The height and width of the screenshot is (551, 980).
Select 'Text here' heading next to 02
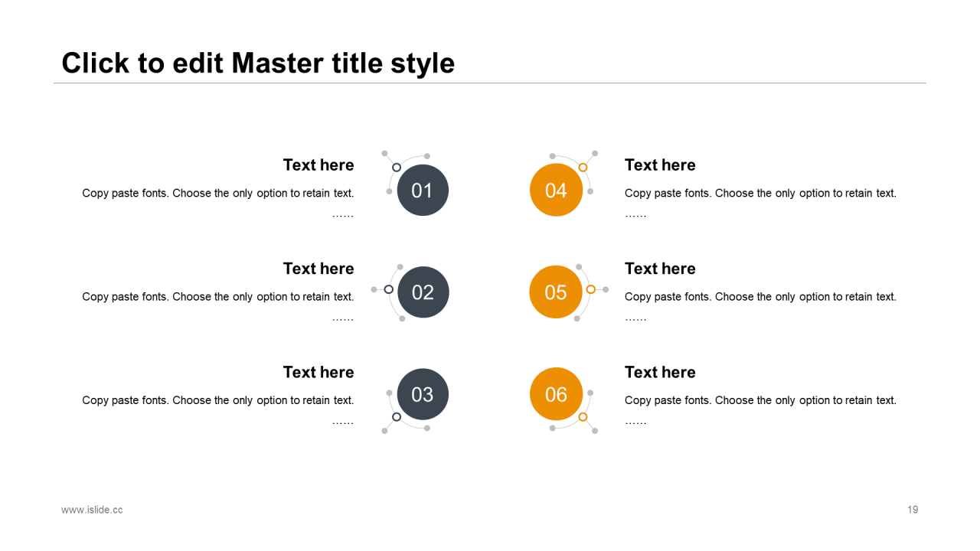coord(318,269)
